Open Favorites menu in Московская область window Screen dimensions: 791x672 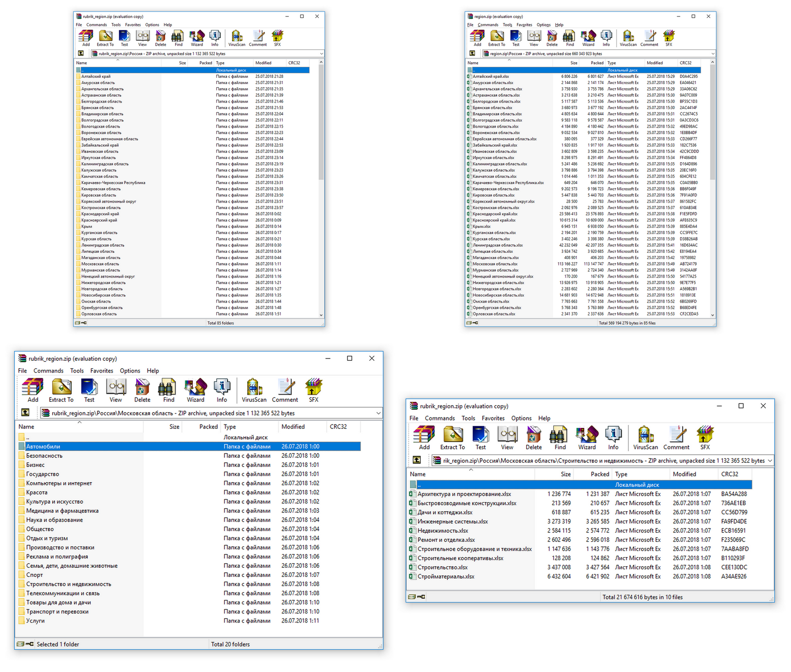pyautogui.click(x=101, y=371)
